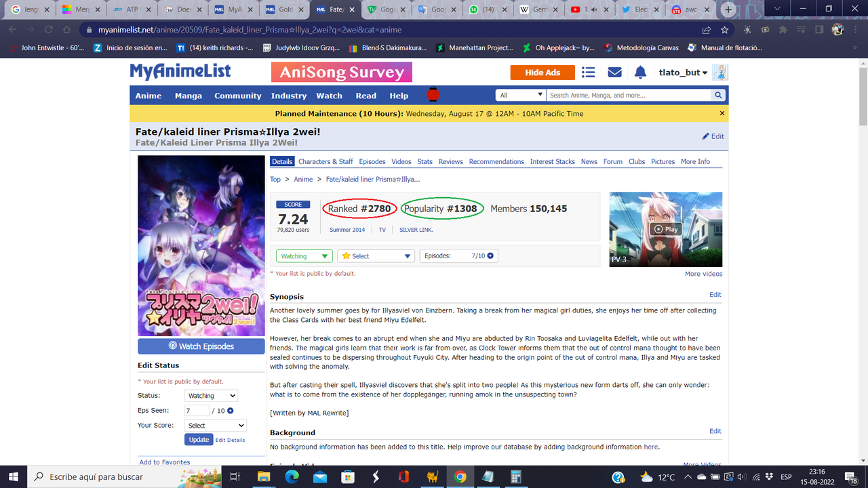Check notifications with the bell icon
The image size is (868, 488).
(640, 72)
